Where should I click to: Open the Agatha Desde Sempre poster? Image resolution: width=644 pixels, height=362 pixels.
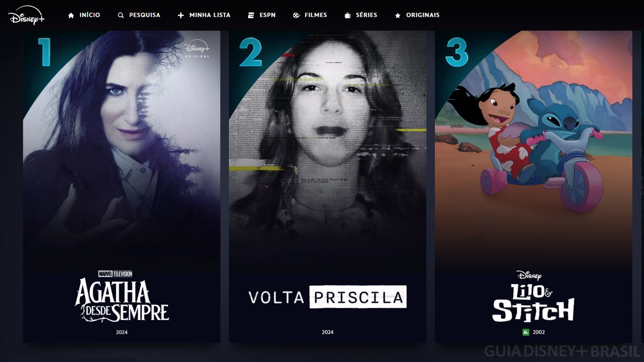pos(122,187)
